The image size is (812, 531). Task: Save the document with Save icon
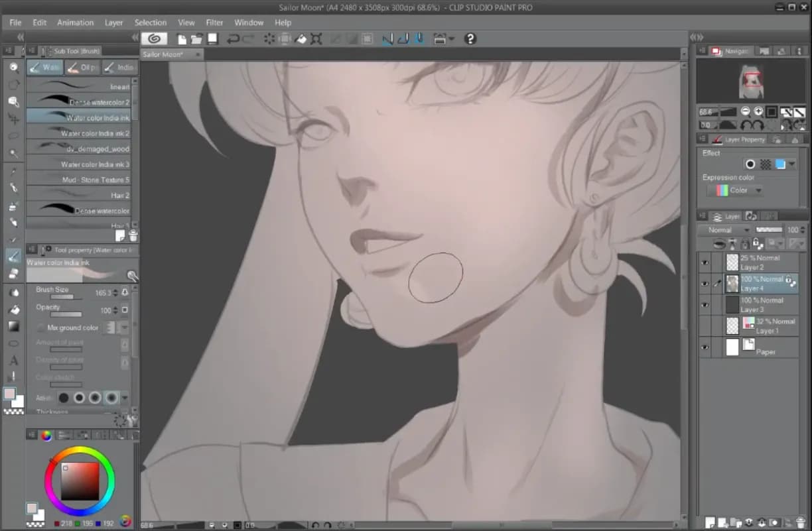213,39
